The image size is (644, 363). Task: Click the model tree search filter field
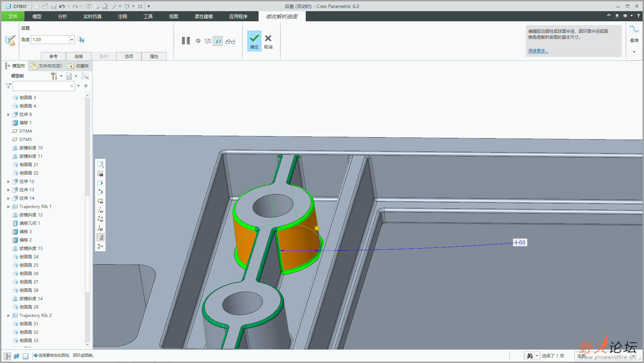click(x=41, y=86)
